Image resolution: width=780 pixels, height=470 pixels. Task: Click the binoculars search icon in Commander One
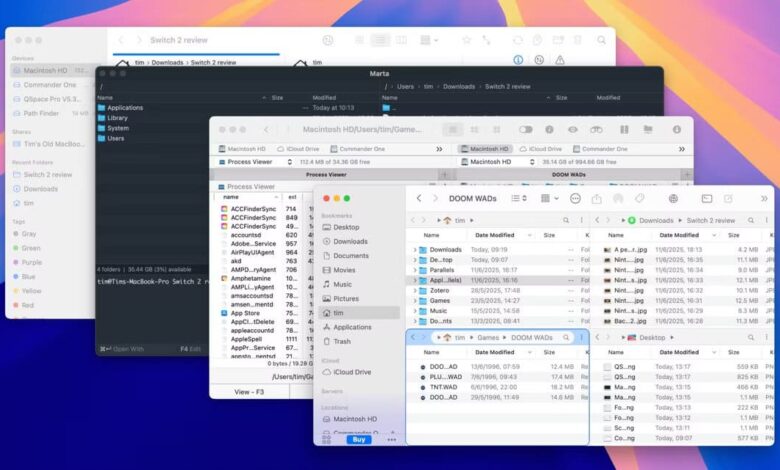596,129
